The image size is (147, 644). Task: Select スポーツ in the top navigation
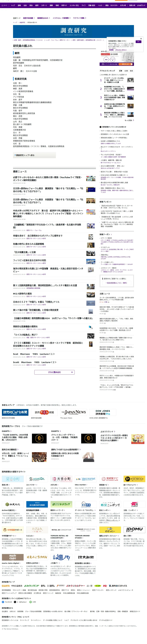(x=44, y=5)
